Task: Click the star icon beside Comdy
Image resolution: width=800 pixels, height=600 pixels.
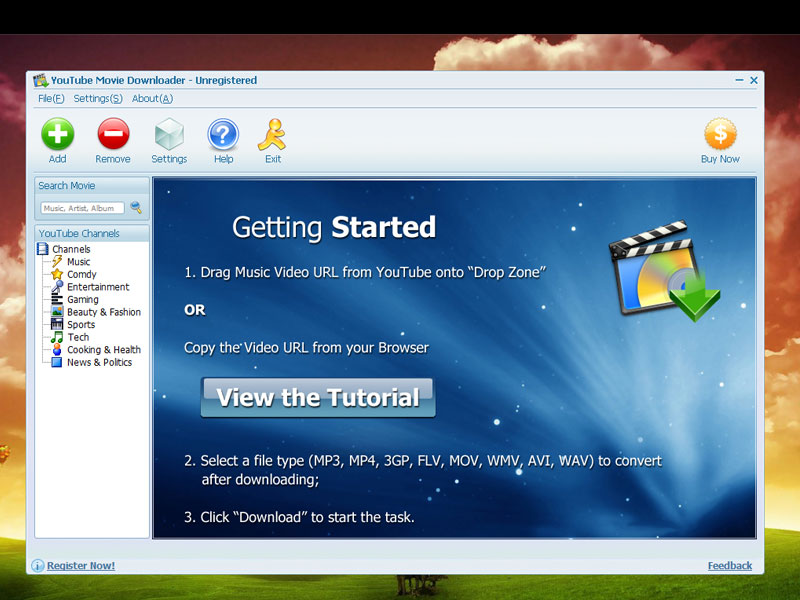Action: [x=57, y=274]
